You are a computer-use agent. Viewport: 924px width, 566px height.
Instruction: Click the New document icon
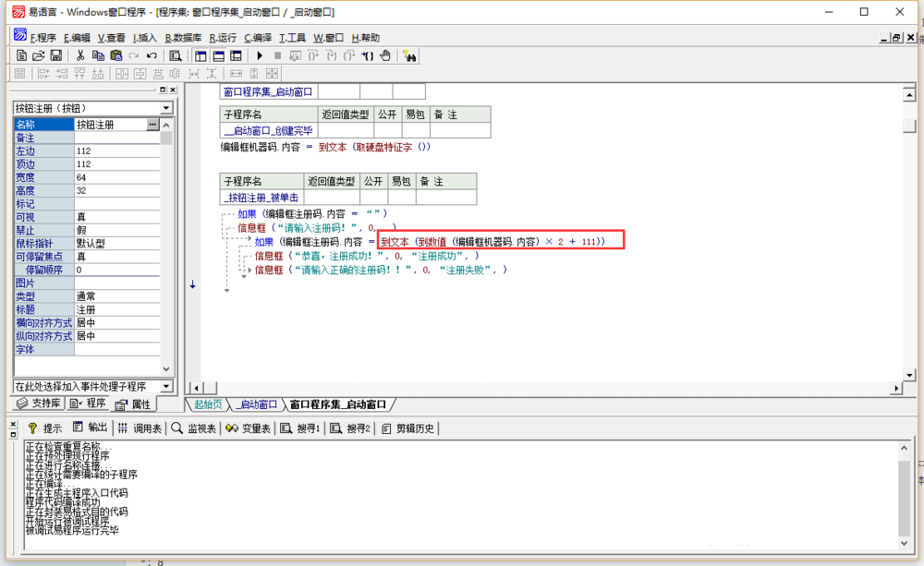22,56
